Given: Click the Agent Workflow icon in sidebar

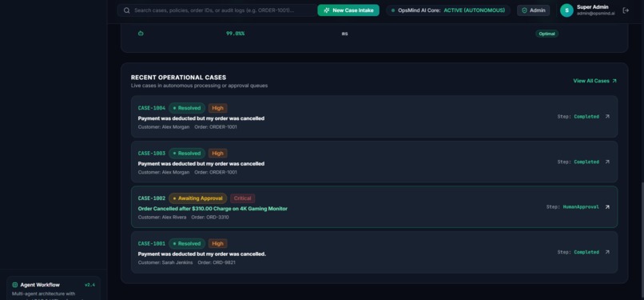Looking at the screenshot, I should click(15, 285).
